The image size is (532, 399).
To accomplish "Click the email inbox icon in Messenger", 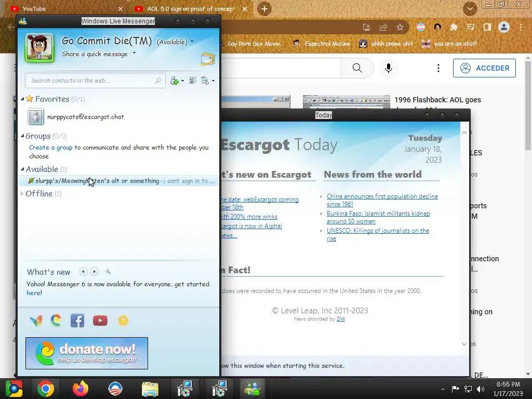I will tap(208, 59).
